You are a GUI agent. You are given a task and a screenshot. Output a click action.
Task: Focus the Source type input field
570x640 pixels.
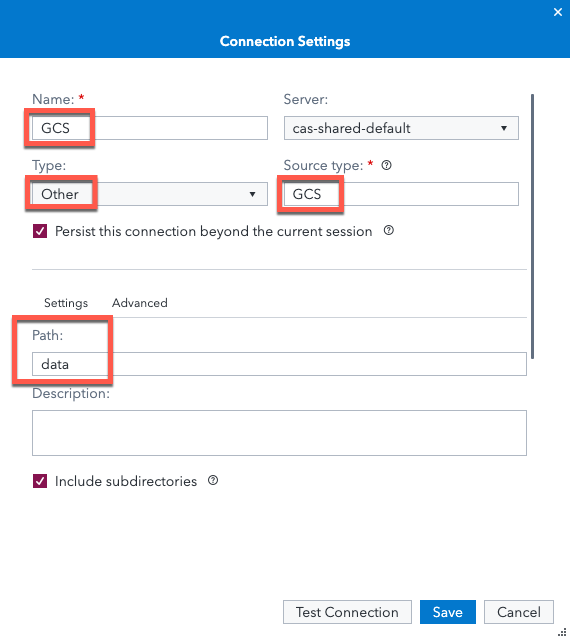pyautogui.click(x=401, y=194)
